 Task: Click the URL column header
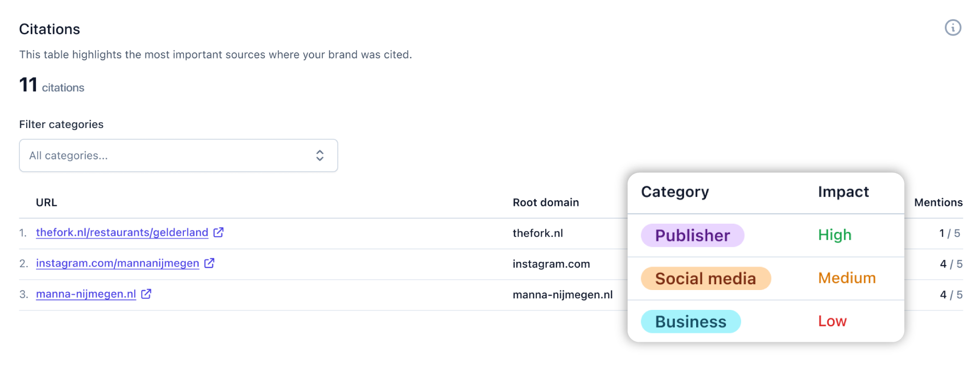pos(46,203)
